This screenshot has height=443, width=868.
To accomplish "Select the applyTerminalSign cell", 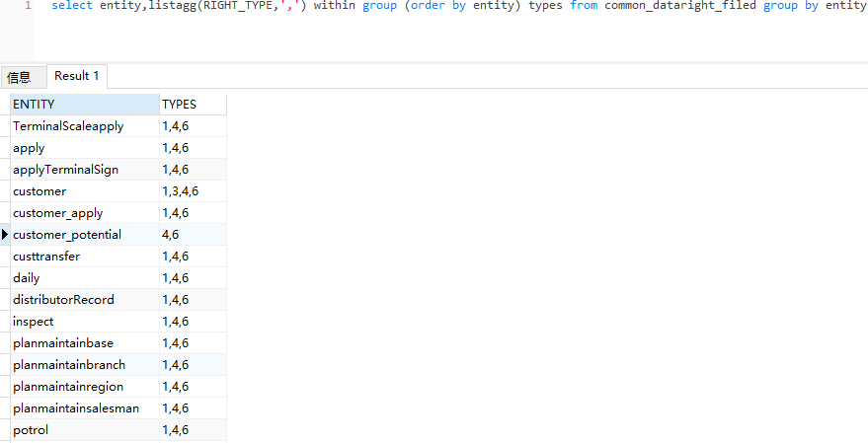I will pos(85,170).
